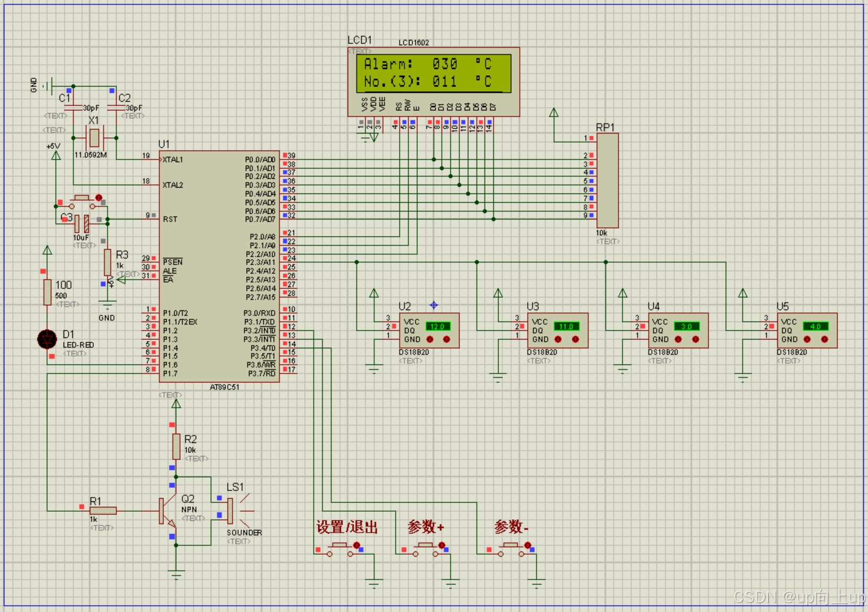The width and height of the screenshot is (868, 612).
Task: Click the XTAL2 pin label
Action: [173, 185]
